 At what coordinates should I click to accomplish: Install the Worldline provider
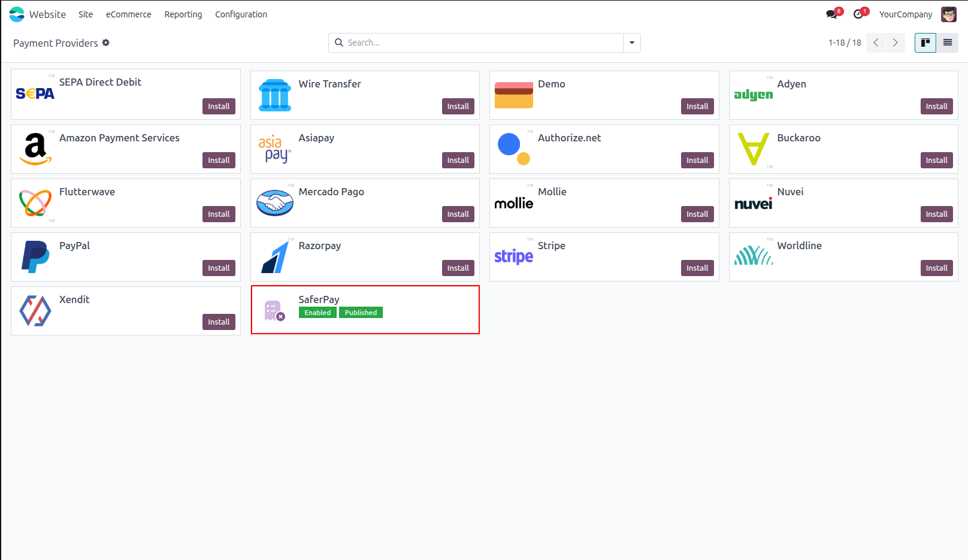point(937,268)
